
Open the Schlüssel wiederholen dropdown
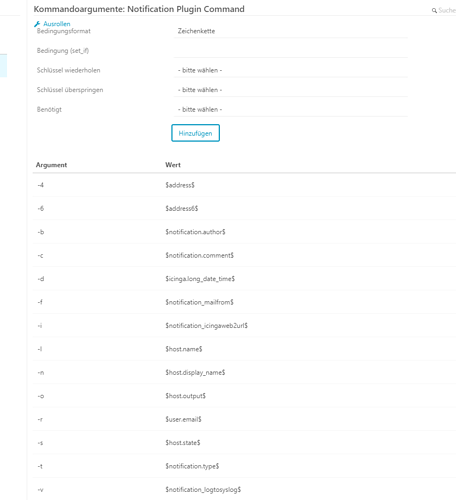click(x=290, y=70)
